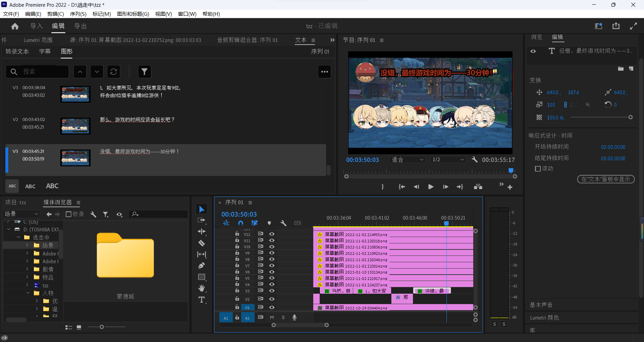
Task: Select the Slip tool
Action: click(x=202, y=254)
